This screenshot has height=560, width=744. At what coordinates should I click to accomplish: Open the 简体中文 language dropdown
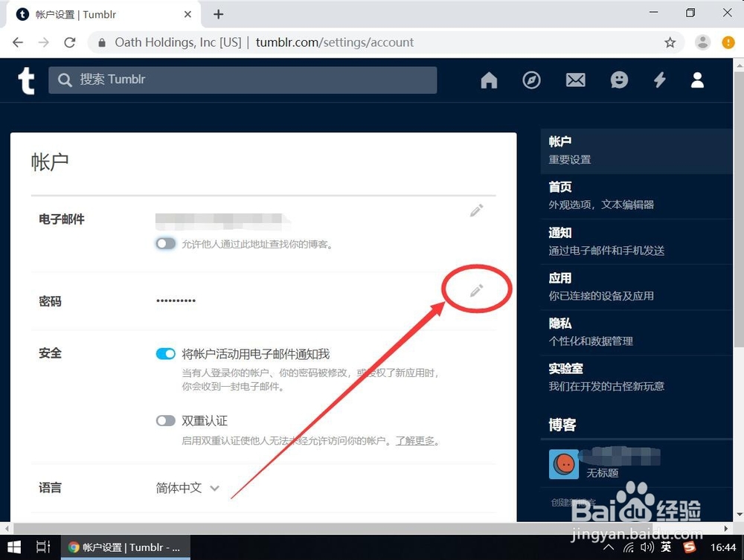click(x=186, y=488)
